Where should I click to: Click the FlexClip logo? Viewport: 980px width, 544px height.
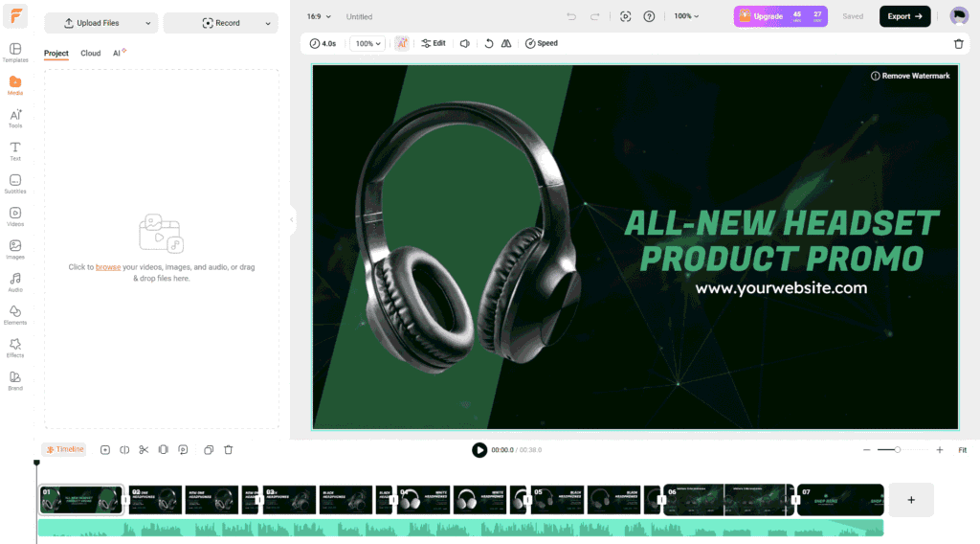point(15,16)
